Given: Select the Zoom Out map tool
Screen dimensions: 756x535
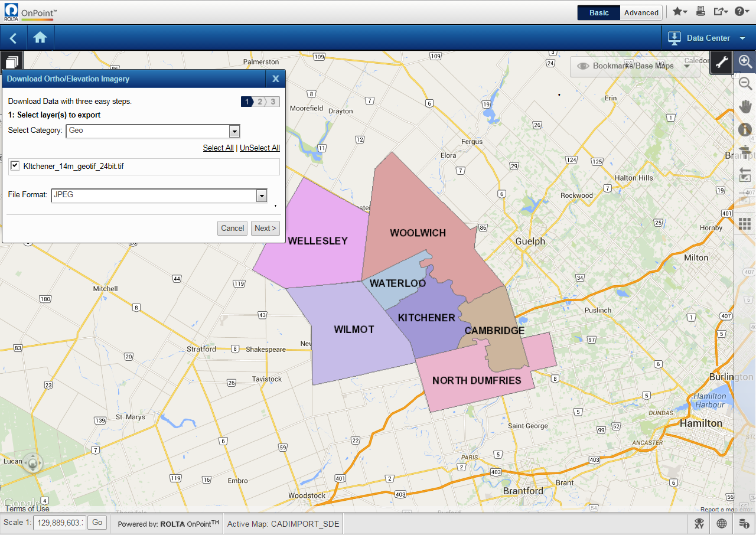Looking at the screenshot, I should [x=745, y=84].
